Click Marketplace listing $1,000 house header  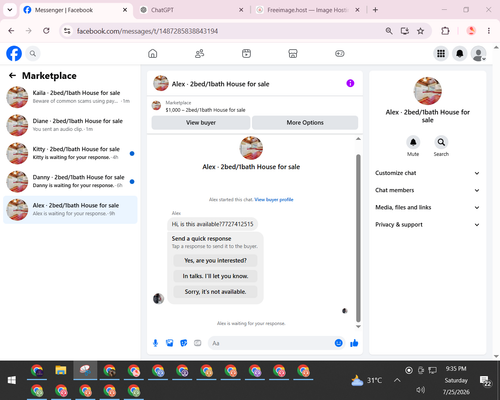pyautogui.click(x=205, y=110)
